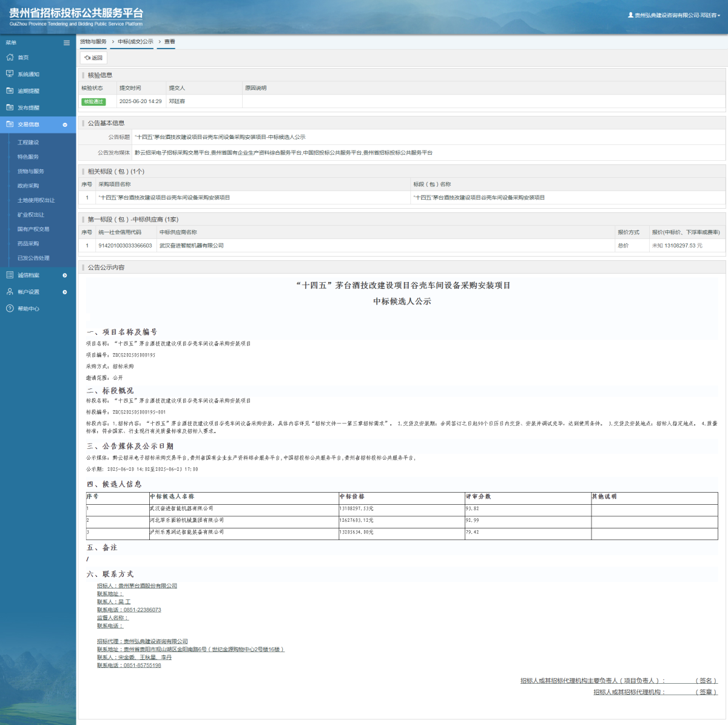The width and height of the screenshot is (728, 725).
Task: Collapse sidebar with the hamburger menu icon
Action: click(67, 42)
